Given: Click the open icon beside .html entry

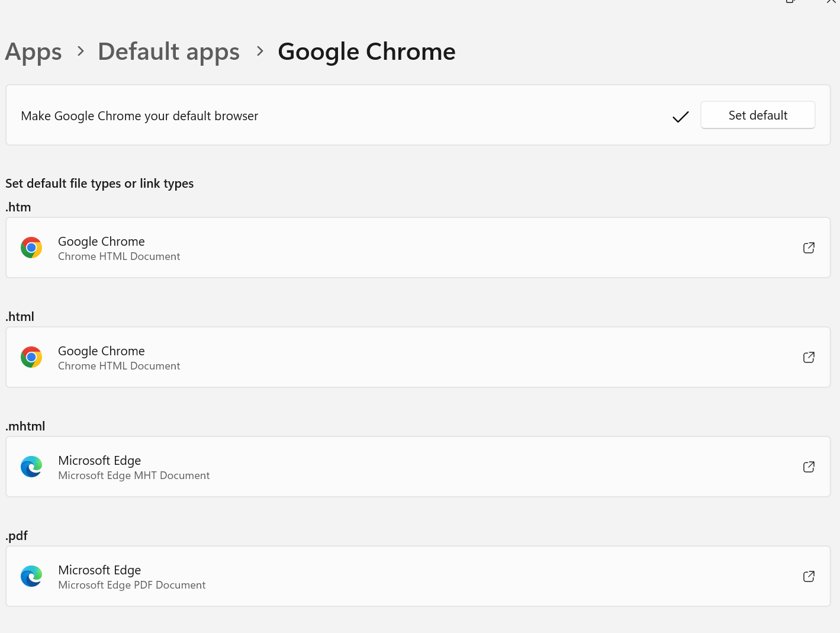Looking at the screenshot, I should pyautogui.click(x=809, y=357).
